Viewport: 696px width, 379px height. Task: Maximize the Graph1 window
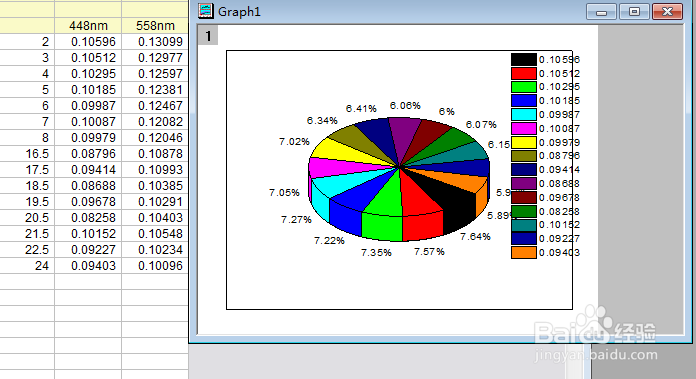(634, 12)
